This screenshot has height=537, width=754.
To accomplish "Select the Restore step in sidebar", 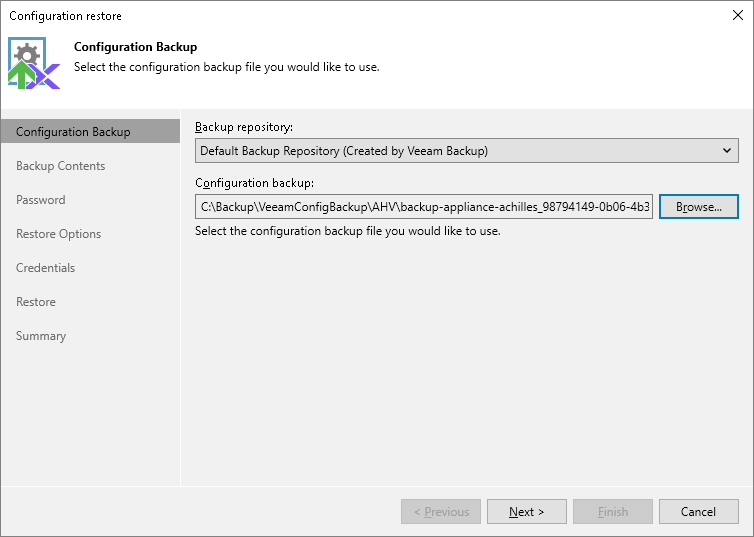I will [36, 302].
